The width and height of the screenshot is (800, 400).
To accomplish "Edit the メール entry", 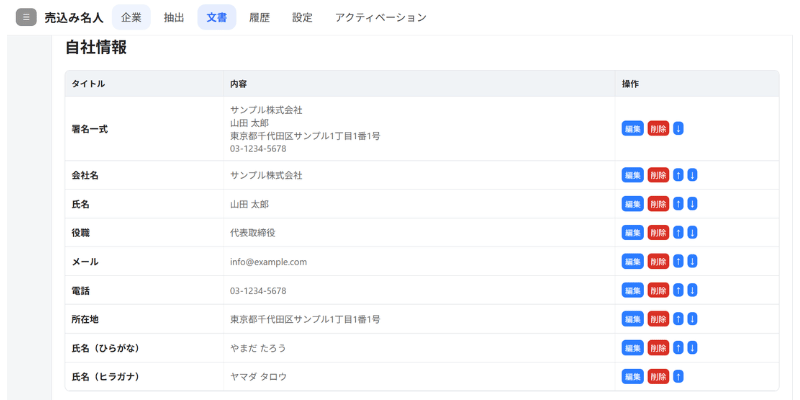I will (x=632, y=262).
